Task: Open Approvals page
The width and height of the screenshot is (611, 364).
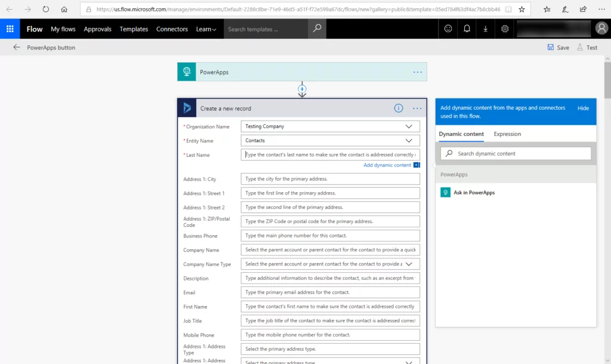Action: pos(97,29)
